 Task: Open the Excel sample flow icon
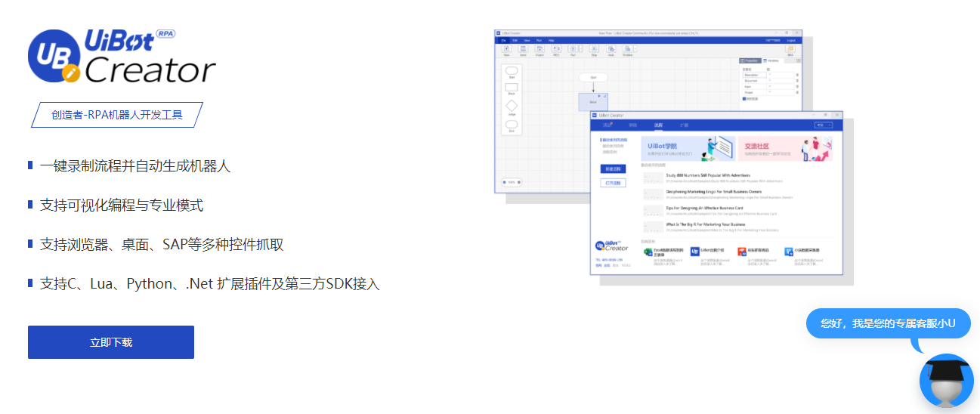tap(648, 252)
